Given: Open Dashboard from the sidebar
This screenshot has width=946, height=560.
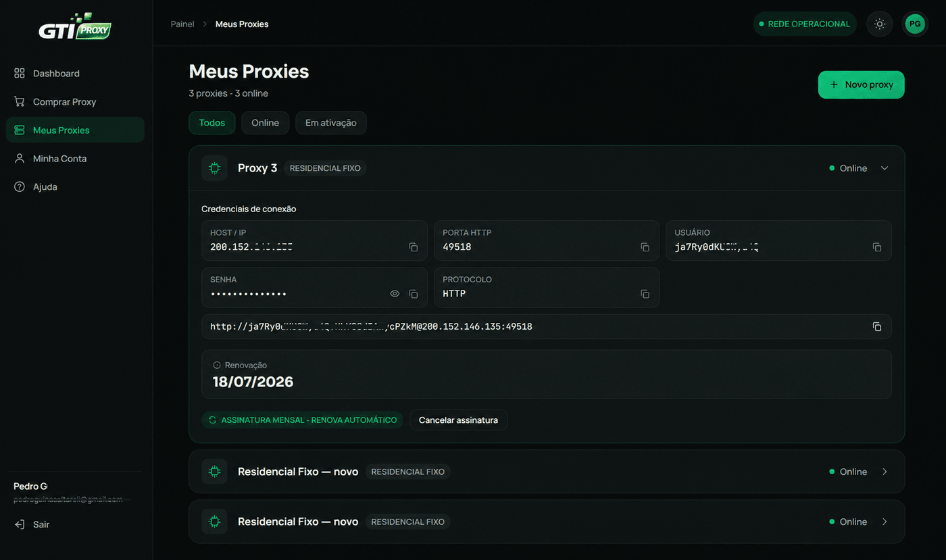Looking at the screenshot, I should pyautogui.click(x=75, y=73).
